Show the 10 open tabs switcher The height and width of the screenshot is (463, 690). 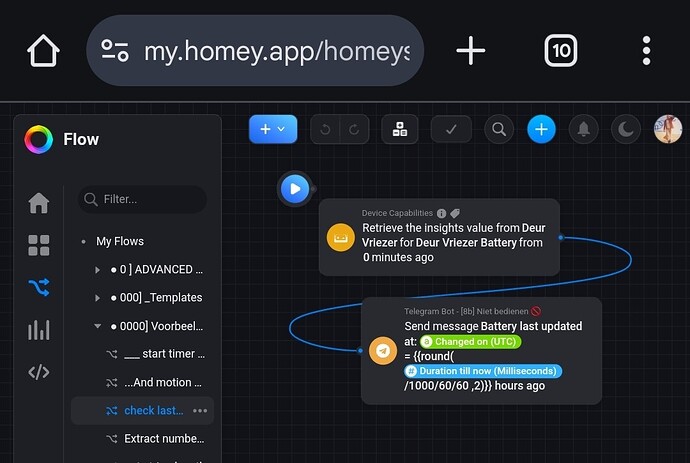click(561, 51)
